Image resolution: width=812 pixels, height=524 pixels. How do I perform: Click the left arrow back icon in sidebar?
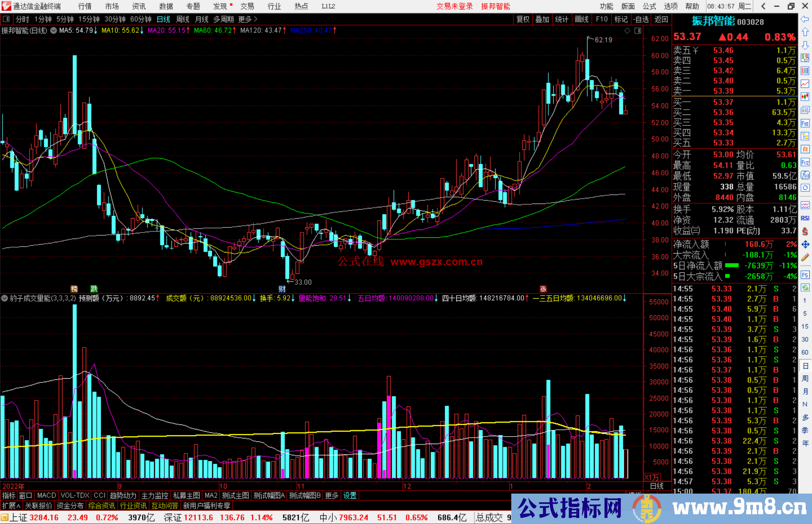point(805,19)
